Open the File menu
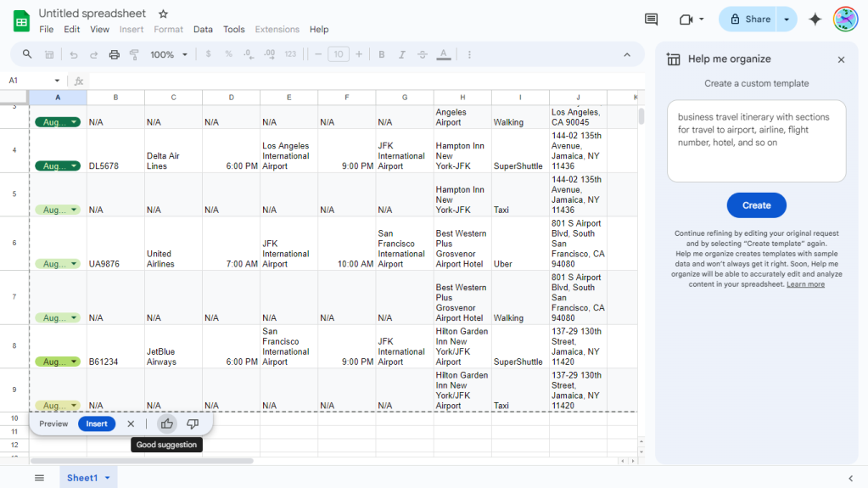The image size is (868, 488). coord(47,30)
